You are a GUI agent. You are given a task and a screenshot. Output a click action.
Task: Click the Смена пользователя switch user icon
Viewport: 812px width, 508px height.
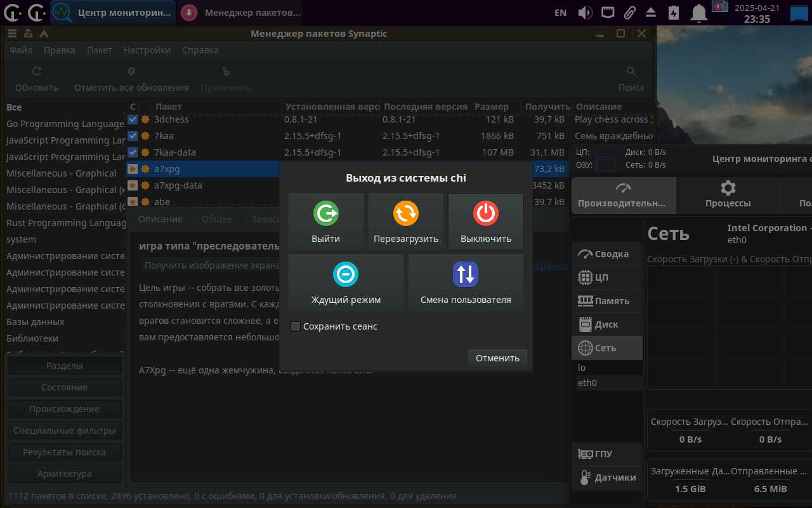click(466, 274)
